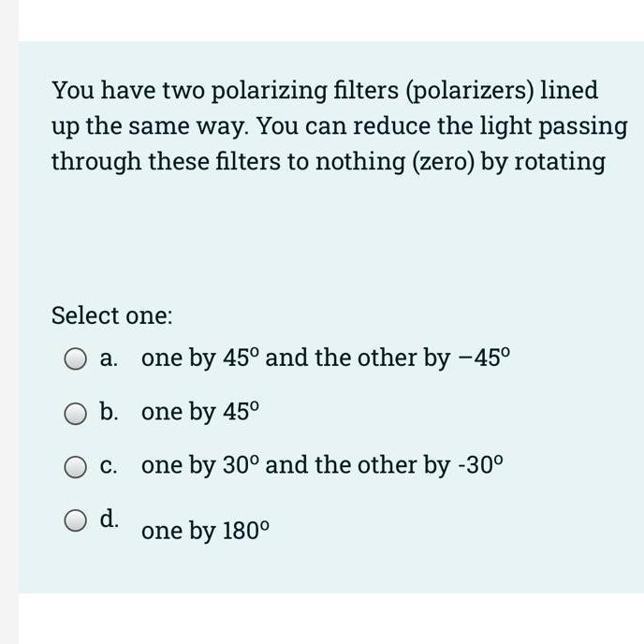The height and width of the screenshot is (644, 644).
Task: Select radio button for option b
Action: [x=77, y=413]
